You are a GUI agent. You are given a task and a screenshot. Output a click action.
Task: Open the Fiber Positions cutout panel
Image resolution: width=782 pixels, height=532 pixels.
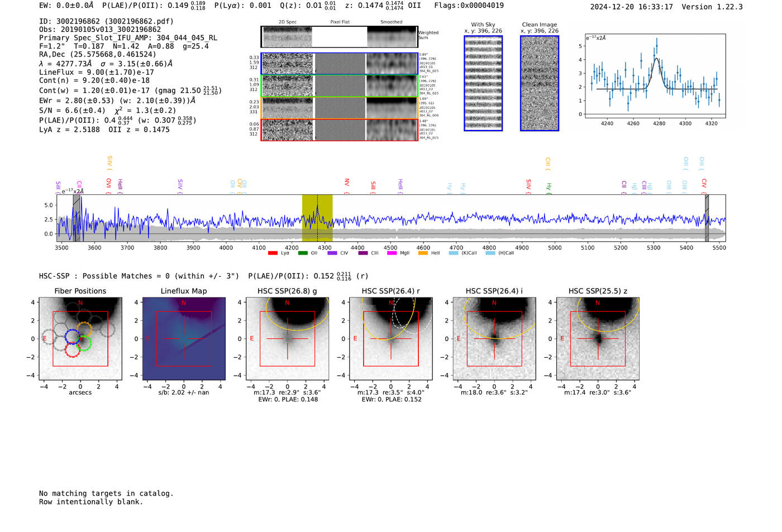[80, 339]
